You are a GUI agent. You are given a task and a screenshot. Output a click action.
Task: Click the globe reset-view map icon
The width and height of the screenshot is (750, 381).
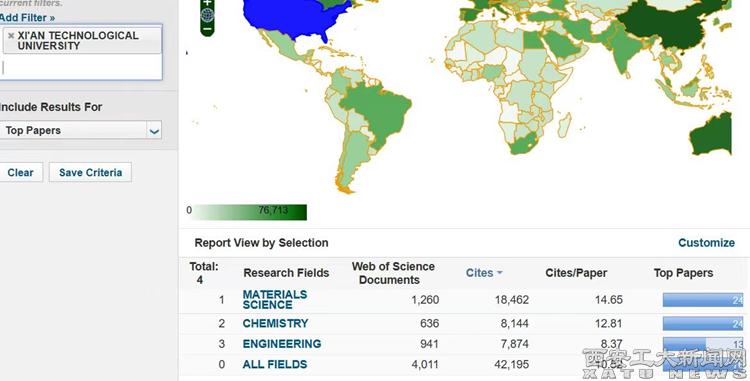click(207, 15)
